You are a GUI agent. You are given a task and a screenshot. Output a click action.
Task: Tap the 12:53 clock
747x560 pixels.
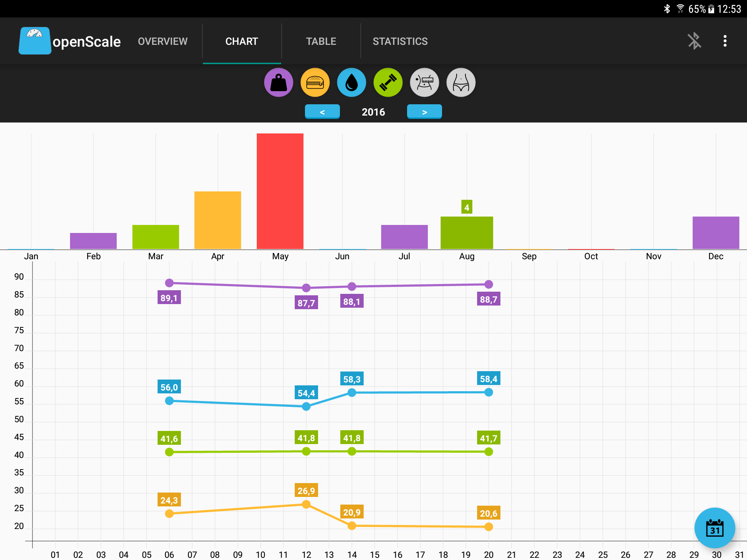tap(729, 9)
